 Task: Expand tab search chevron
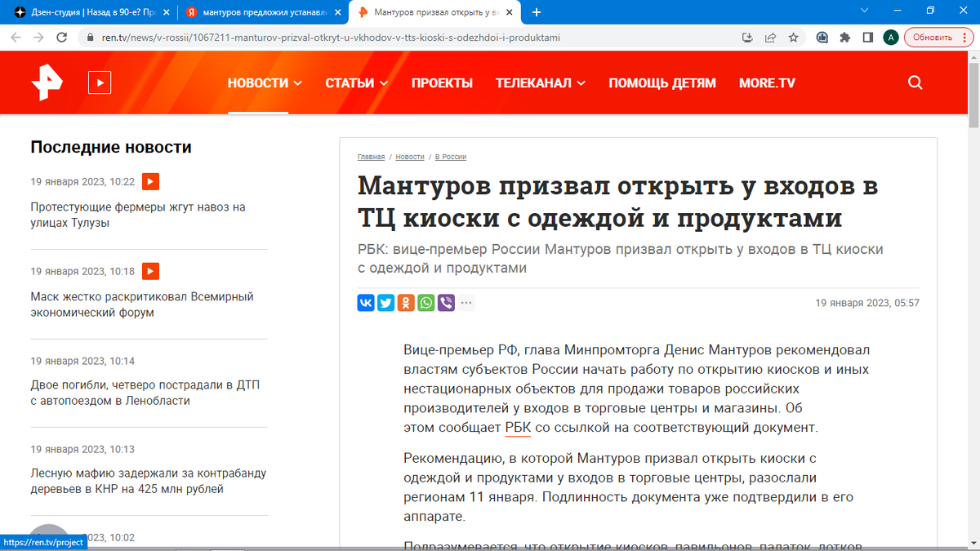(866, 11)
